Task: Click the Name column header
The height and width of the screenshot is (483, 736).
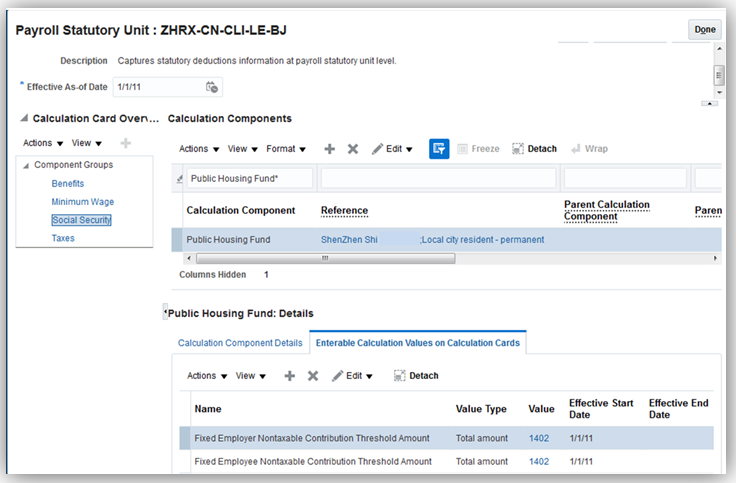Action: click(208, 409)
